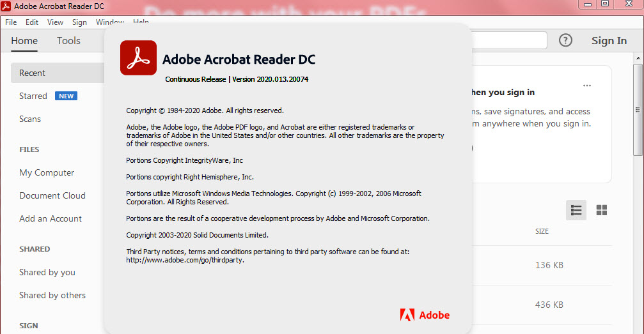Close the Acrobat Reader window

(x=629, y=4)
